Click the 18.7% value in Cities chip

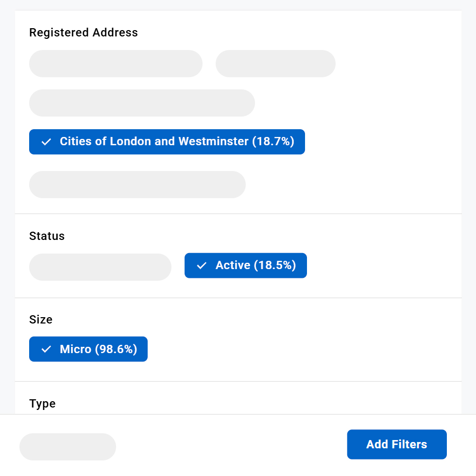pyautogui.click(x=273, y=142)
